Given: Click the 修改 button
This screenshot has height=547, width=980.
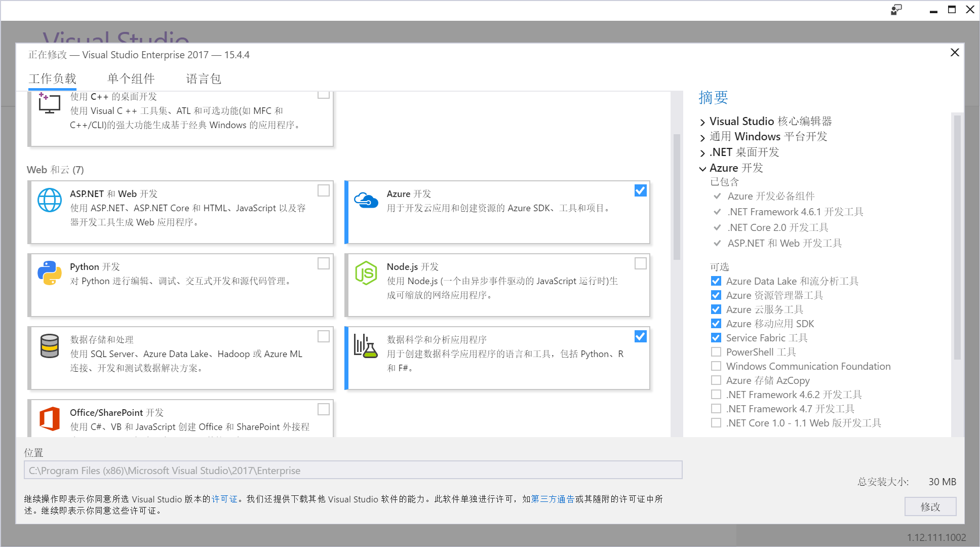Looking at the screenshot, I should (x=930, y=506).
